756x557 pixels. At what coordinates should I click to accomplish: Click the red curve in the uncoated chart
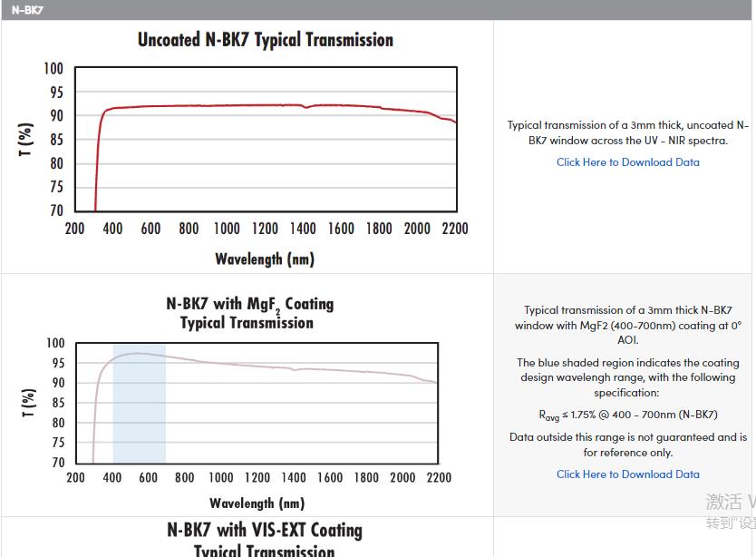pos(227,106)
